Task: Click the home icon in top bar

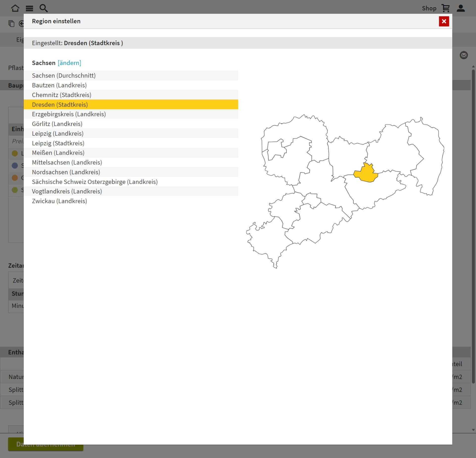Action: coord(15,8)
